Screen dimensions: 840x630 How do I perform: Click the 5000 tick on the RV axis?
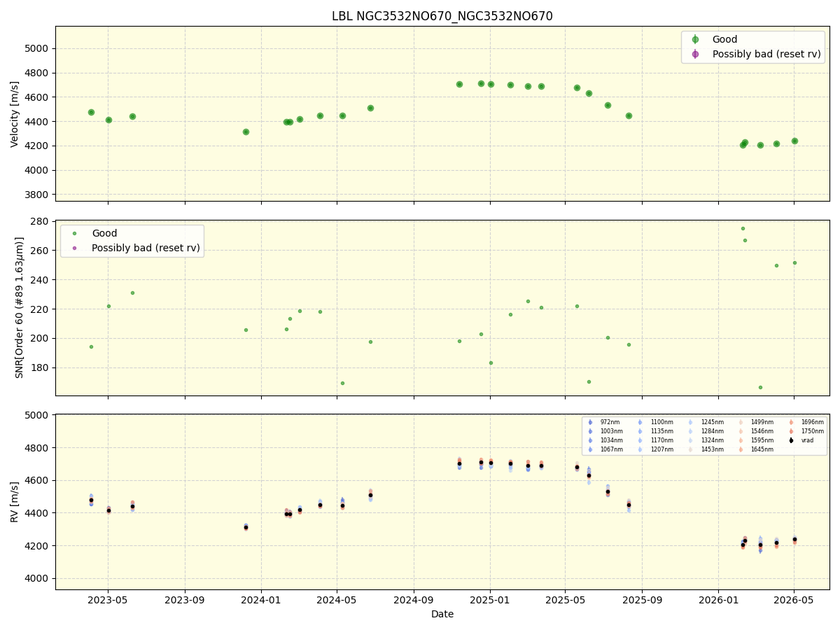[x=38, y=415]
